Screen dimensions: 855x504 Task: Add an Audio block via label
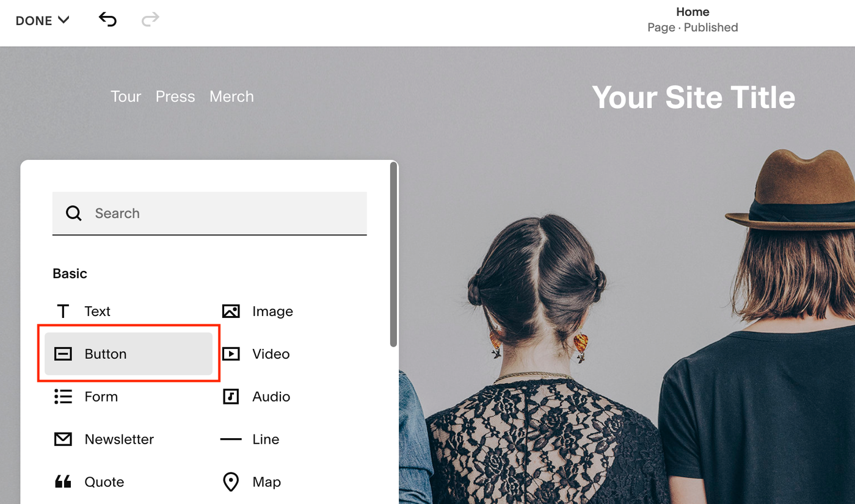[x=271, y=397]
